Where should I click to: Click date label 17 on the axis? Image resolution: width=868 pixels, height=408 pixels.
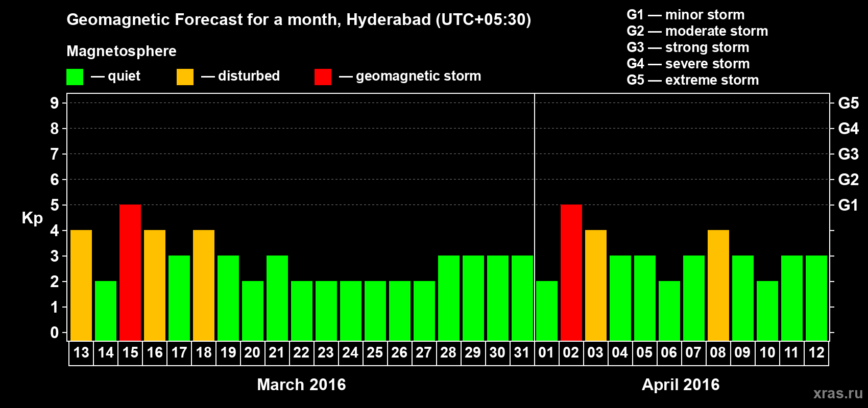[x=179, y=352]
